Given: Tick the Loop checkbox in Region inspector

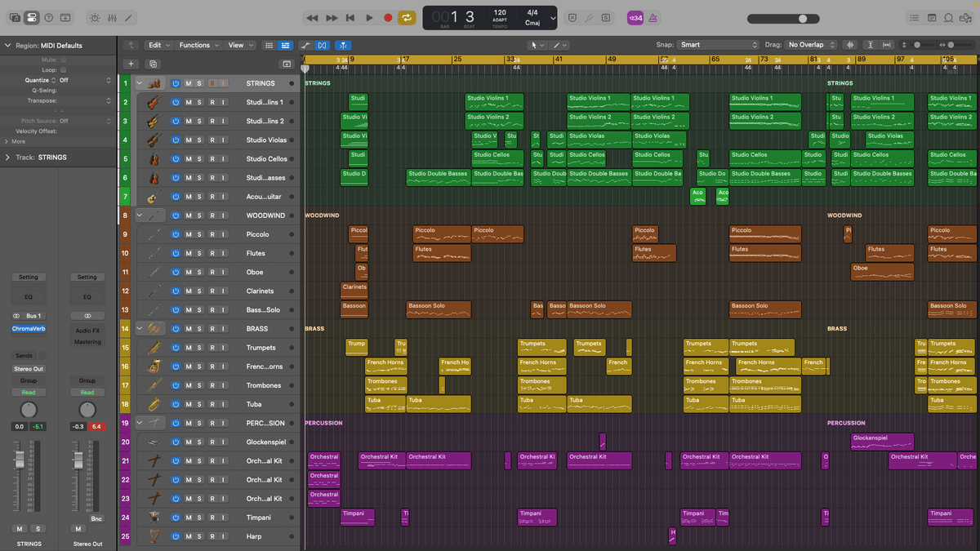Looking at the screenshot, I should [x=64, y=70].
